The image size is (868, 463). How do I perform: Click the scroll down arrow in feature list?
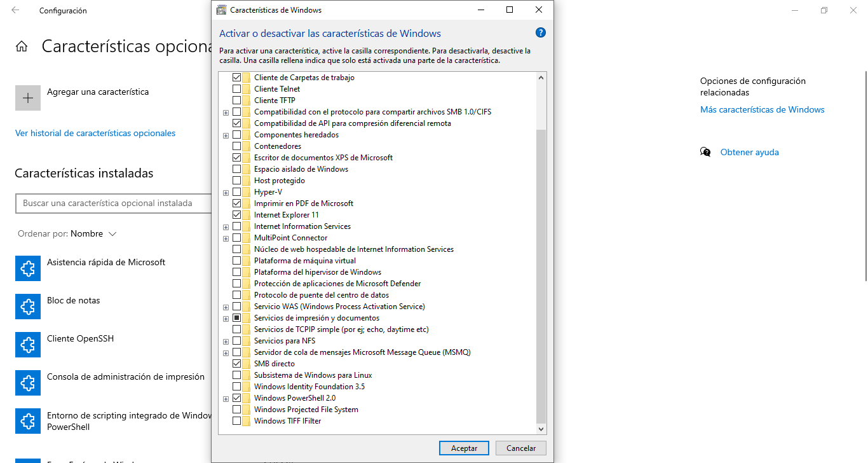tap(541, 429)
